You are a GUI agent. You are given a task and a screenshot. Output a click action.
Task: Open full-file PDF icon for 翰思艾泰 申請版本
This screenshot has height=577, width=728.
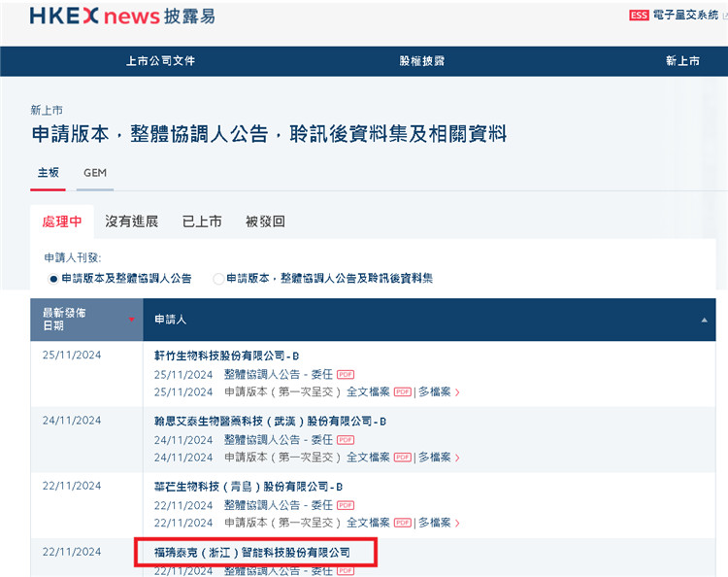(403, 458)
